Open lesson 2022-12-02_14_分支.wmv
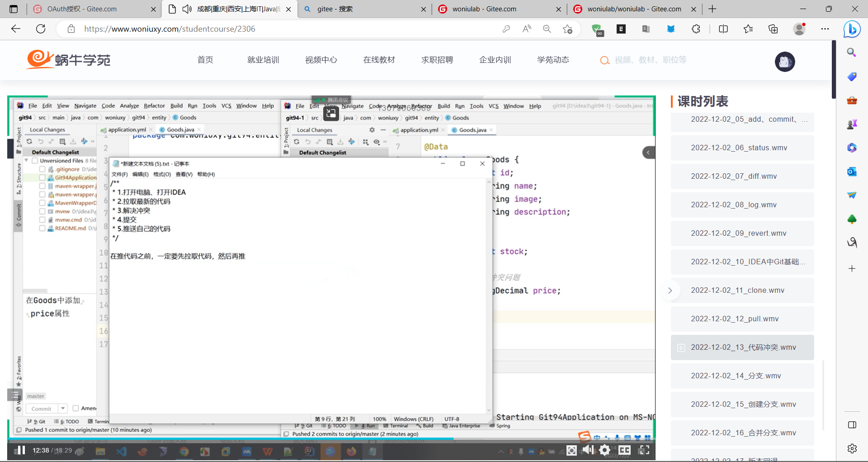The height and width of the screenshot is (462, 868). tap(742, 376)
